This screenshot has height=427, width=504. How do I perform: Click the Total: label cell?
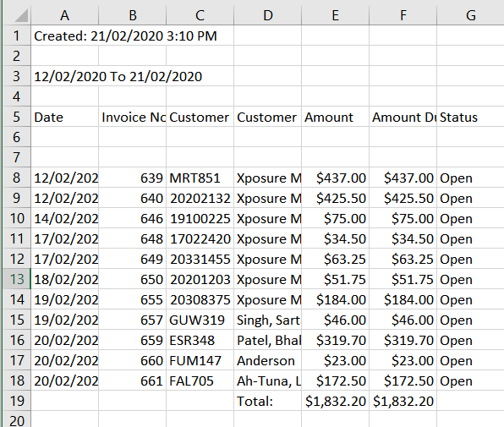pos(268,401)
